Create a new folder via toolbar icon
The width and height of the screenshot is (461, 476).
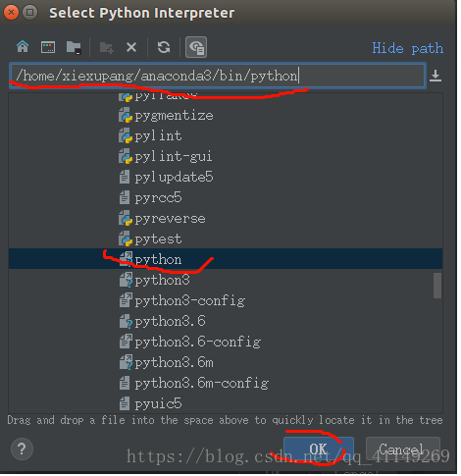(107, 48)
